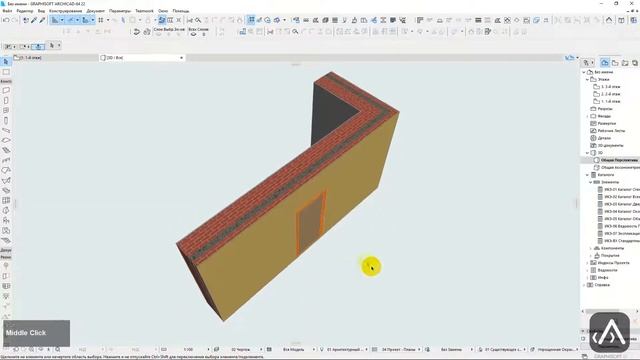Select the Wall tool in toolbox

click(x=6, y=90)
